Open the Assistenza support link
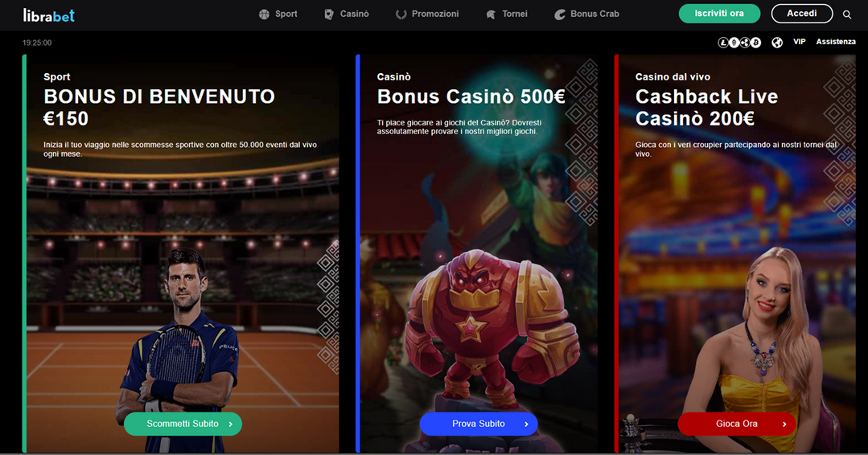Viewport: 868px width, 455px height. click(x=836, y=42)
